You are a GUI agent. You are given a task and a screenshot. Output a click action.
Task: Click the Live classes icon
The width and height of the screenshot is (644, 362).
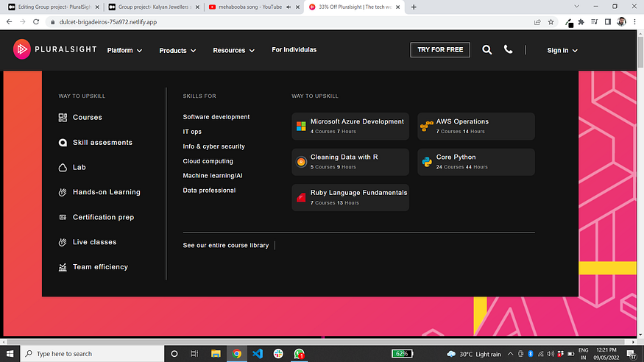click(63, 242)
